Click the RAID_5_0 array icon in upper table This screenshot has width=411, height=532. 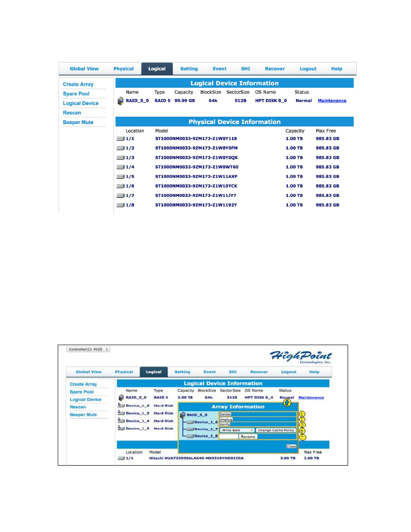tap(120, 101)
